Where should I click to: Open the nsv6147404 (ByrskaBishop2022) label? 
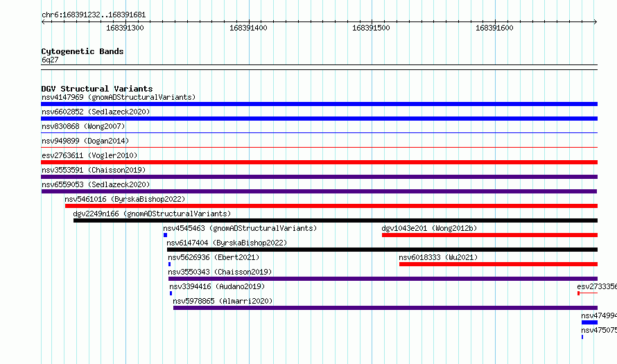coord(227,243)
